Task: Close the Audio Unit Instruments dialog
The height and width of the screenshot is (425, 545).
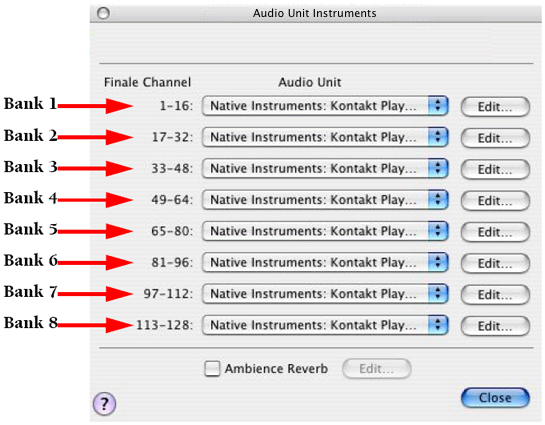Action: pyautogui.click(x=495, y=398)
